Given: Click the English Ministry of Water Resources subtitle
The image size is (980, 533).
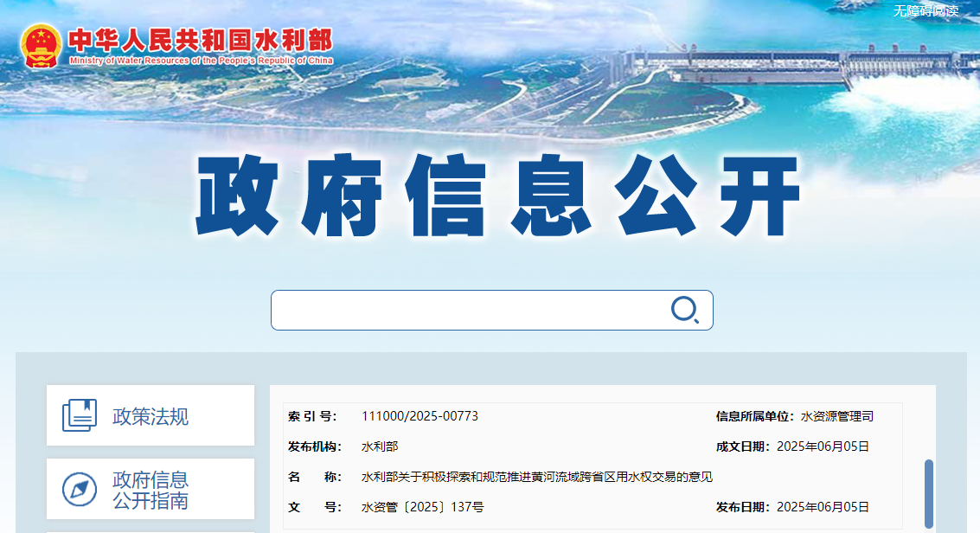Looking at the screenshot, I should coord(201,61).
